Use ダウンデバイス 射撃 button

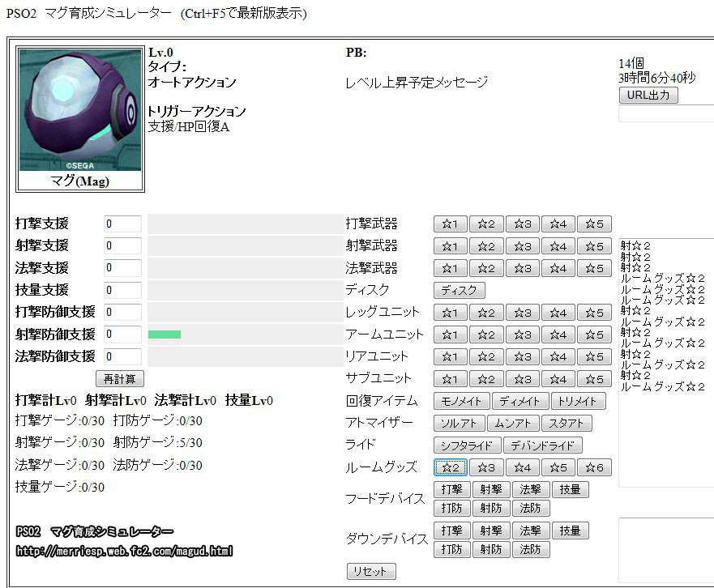tap(491, 530)
